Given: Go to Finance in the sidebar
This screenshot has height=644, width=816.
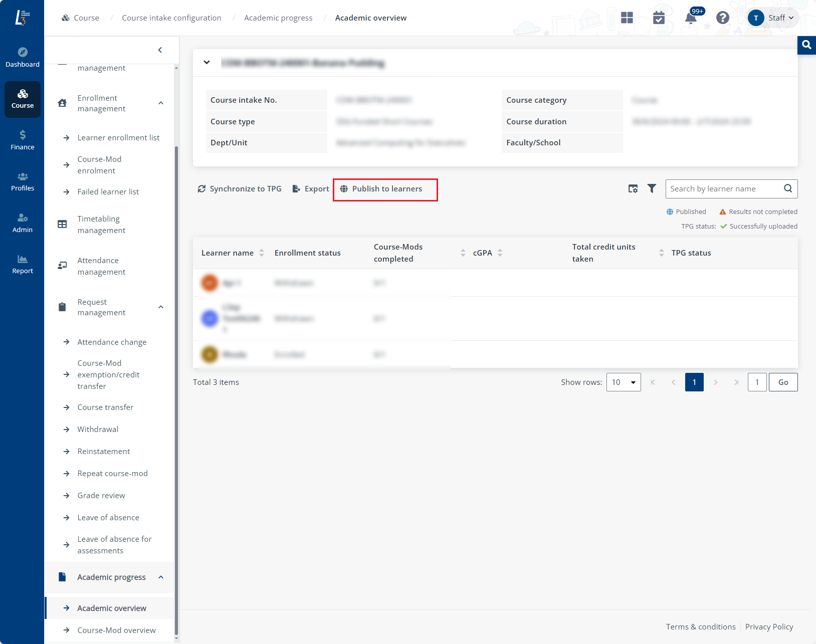Looking at the screenshot, I should tap(23, 140).
